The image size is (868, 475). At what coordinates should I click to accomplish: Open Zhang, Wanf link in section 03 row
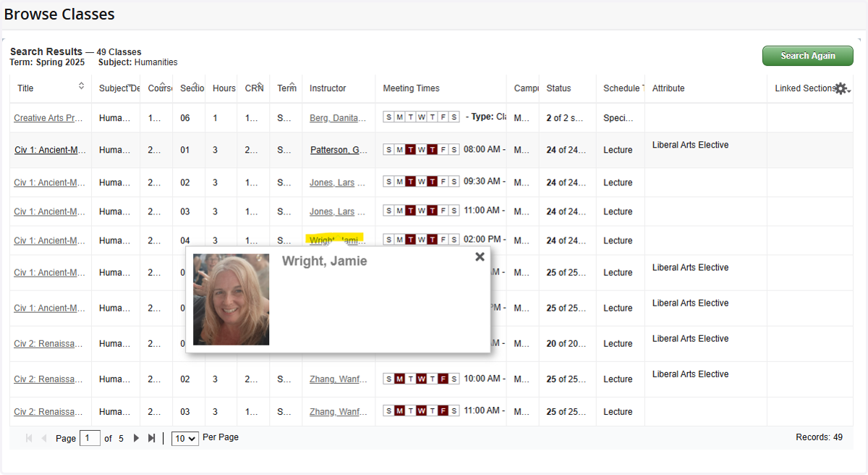pyautogui.click(x=339, y=411)
